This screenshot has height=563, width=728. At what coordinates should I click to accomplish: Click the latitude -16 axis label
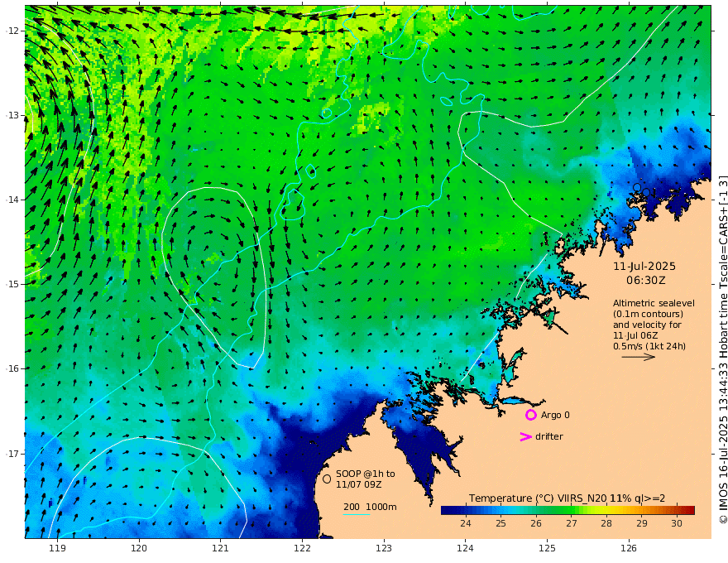pyautogui.click(x=12, y=368)
